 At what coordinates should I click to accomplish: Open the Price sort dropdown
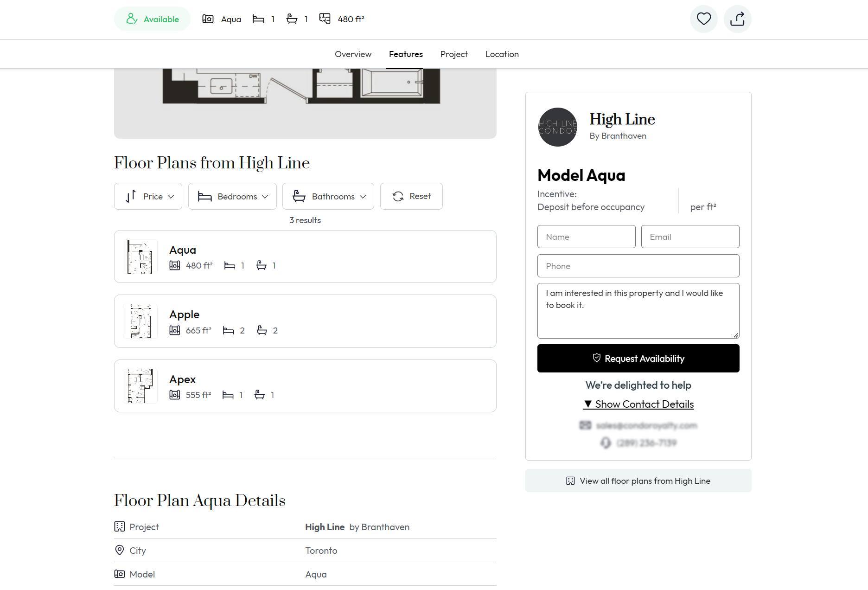point(148,196)
